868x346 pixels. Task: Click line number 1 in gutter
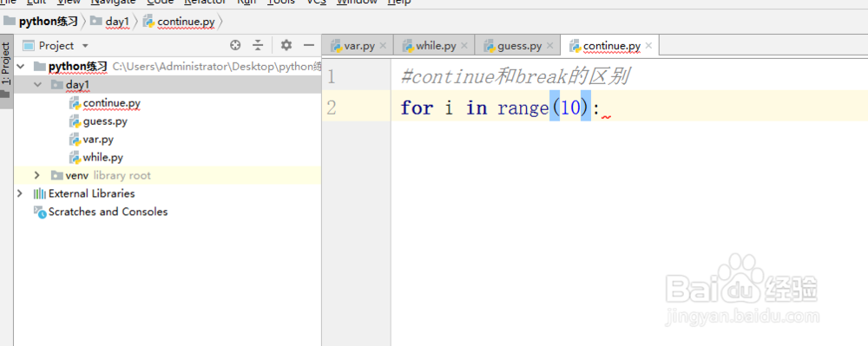pyautogui.click(x=331, y=77)
